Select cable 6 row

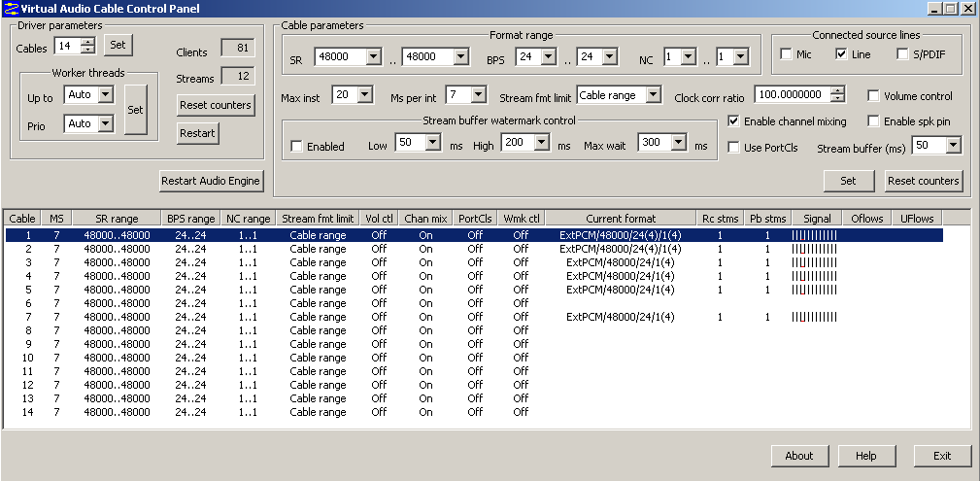474,303
